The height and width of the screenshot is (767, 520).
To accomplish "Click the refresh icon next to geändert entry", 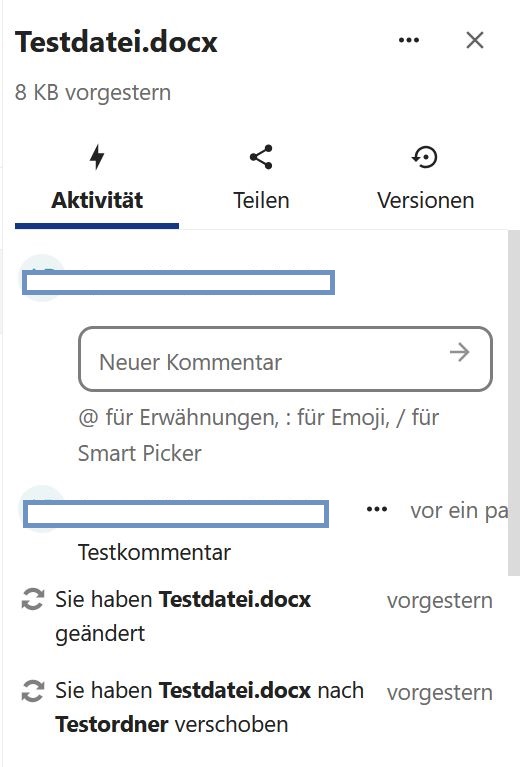I will point(33,599).
